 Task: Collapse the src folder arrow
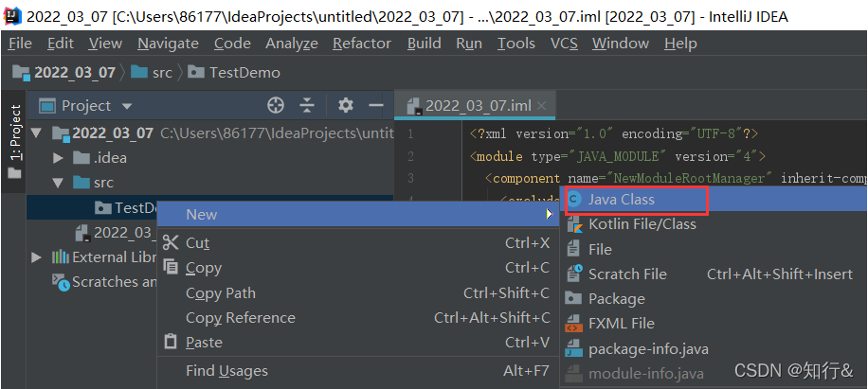point(58,183)
